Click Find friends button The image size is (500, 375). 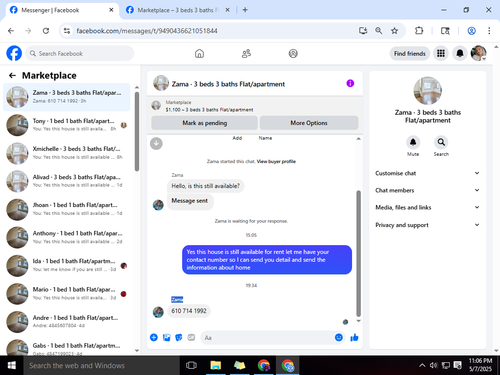coord(410,53)
